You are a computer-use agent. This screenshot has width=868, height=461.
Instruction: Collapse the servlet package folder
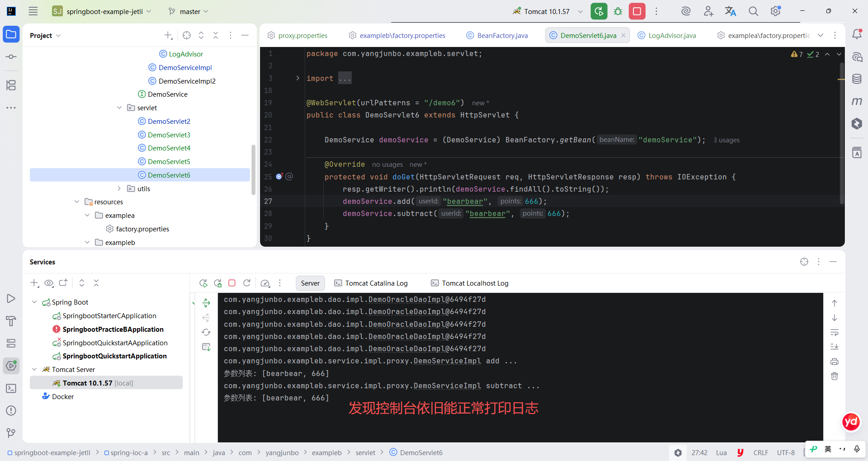pyautogui.click(x=119, y=108)
